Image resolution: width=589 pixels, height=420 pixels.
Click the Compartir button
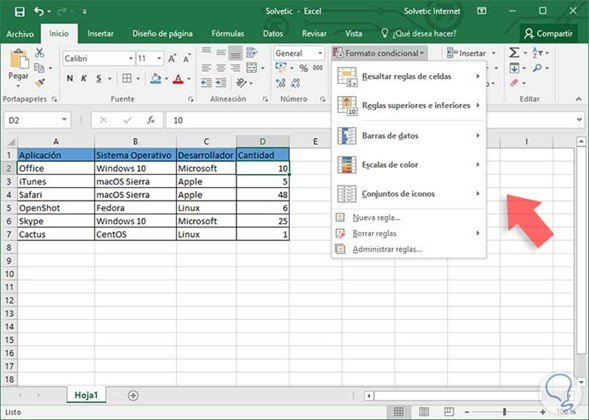point(549,33)
